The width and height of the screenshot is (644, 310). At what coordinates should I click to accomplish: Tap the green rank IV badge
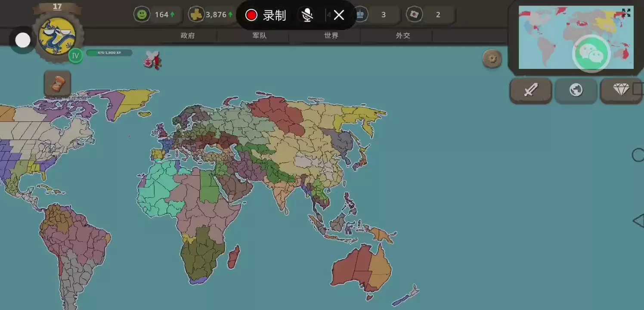click(75, 56)
